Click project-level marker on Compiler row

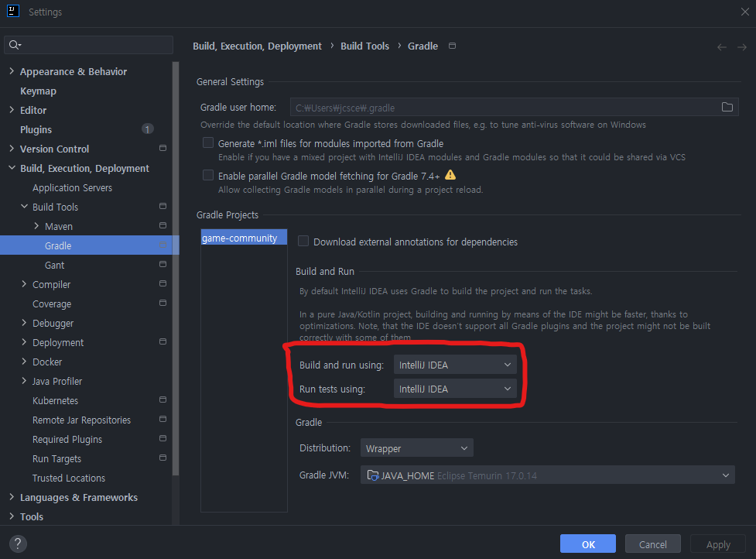pyautogui.click(x=163, y=283)
